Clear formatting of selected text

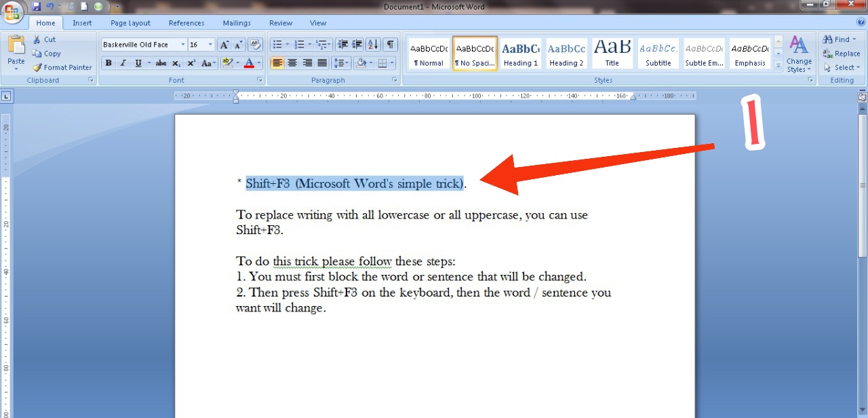255,45
